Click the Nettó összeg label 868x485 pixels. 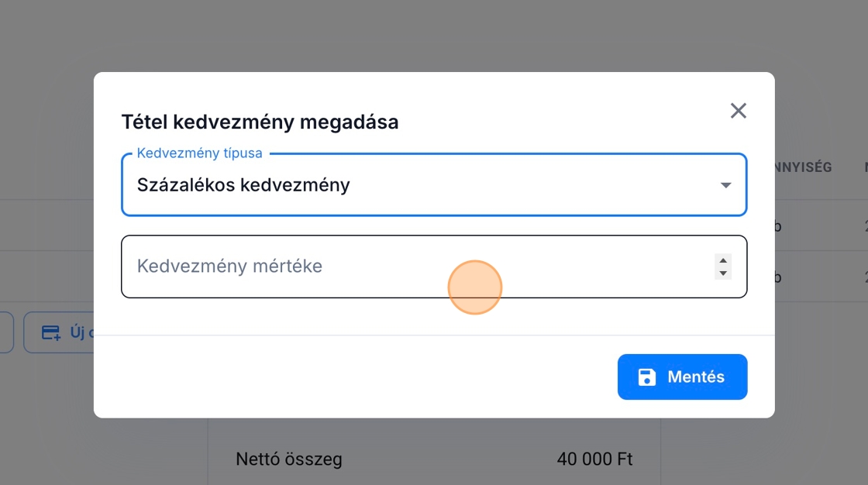(x=288, y=459)
